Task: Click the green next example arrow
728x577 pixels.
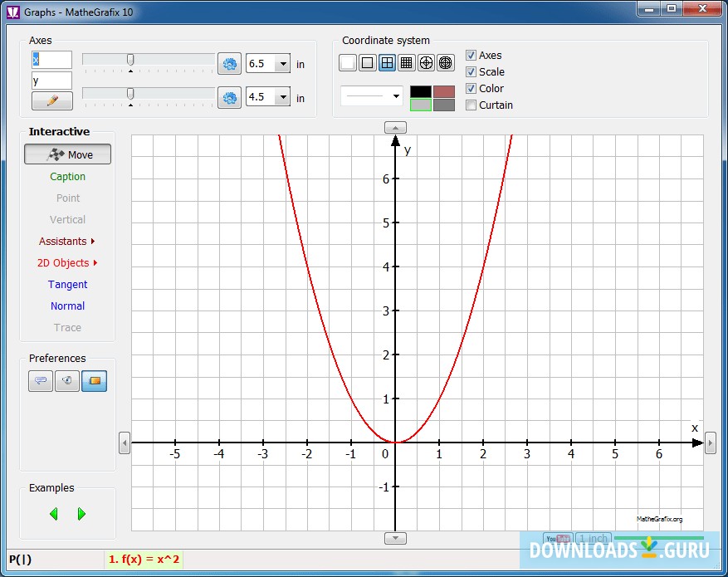Action: click(x=81, y=514)
